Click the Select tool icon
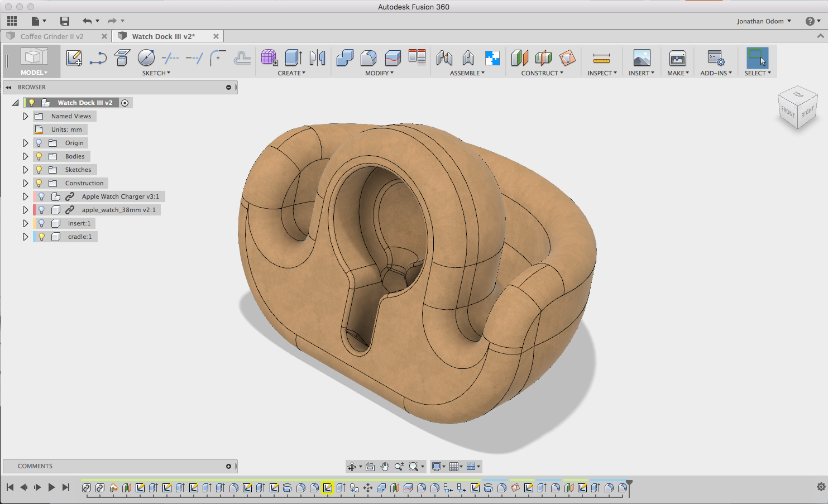Image resolution: width=828 pixels, height=504 pixels. (x=757, y=58)
